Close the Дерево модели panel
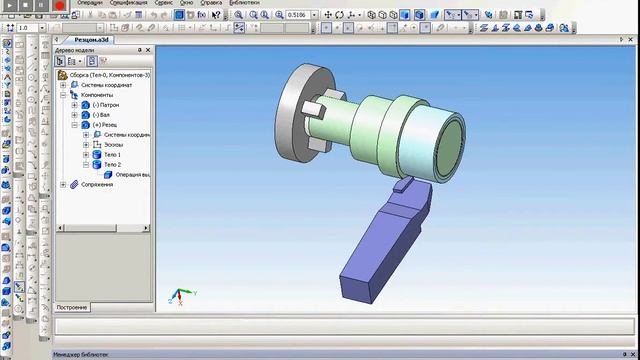Image resolution: width=640 pixels, height=360 pixels. coord(148,50)
